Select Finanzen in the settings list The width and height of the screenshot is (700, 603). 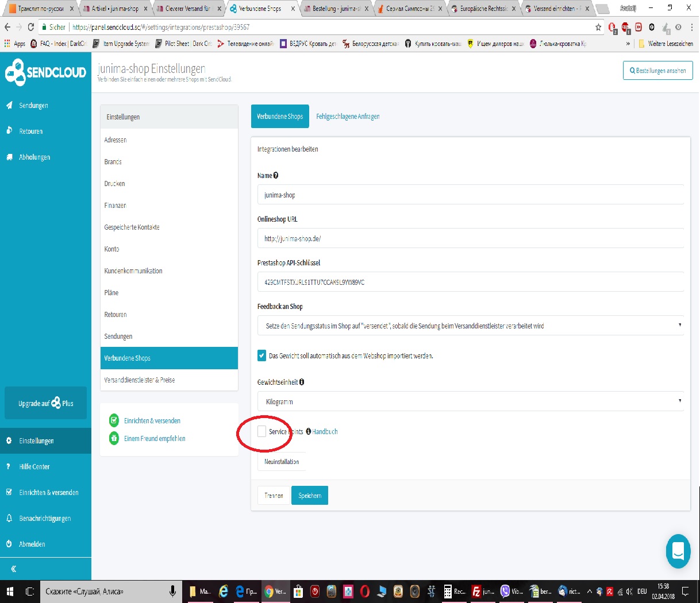(169, 206)
